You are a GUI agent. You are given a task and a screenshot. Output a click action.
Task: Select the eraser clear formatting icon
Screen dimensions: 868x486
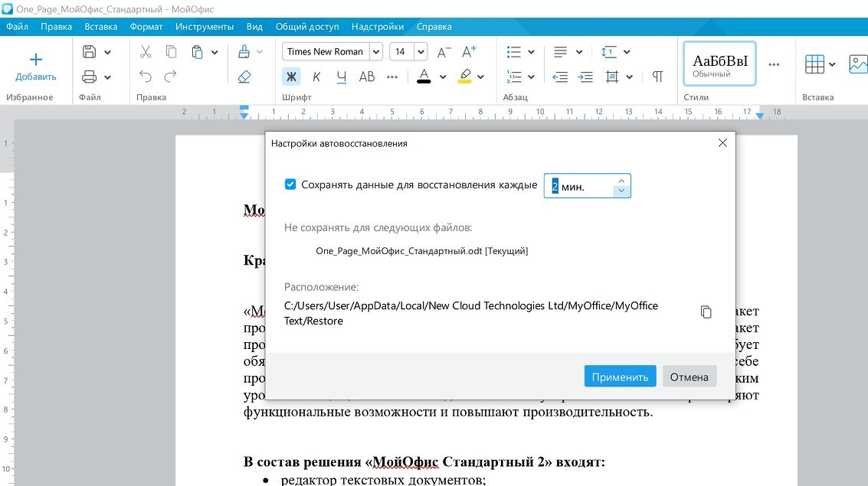(244, 77)
